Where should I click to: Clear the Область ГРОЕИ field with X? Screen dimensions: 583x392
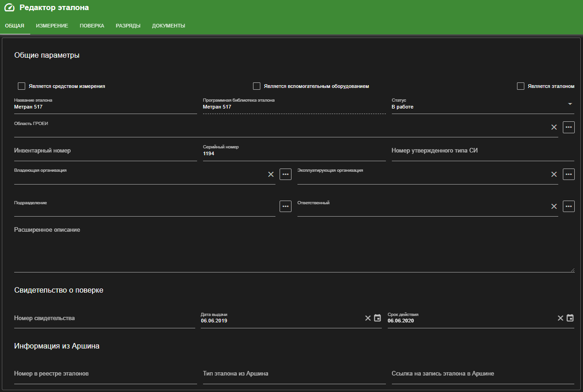click(554, 127)
